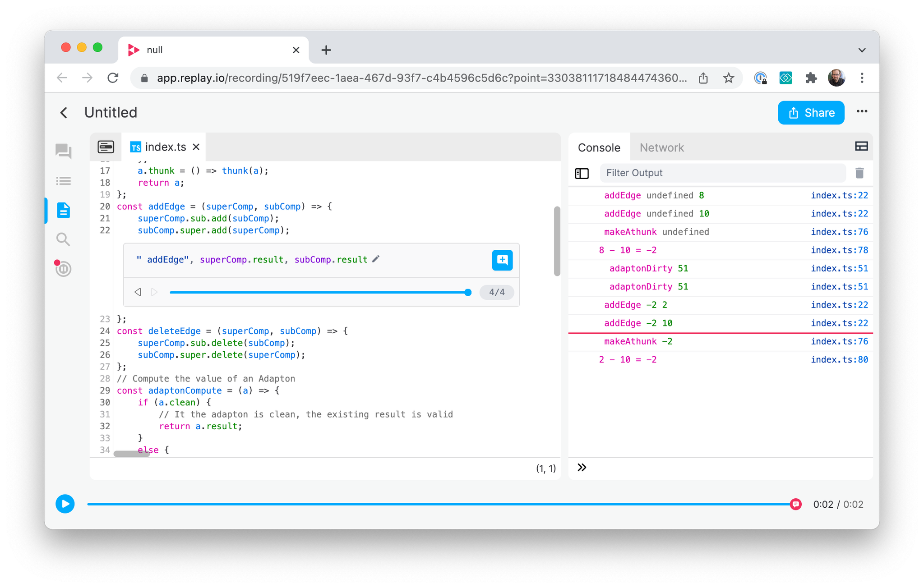Expand the console output panel chevron right

pyautogui.click(x=582, y=468)
